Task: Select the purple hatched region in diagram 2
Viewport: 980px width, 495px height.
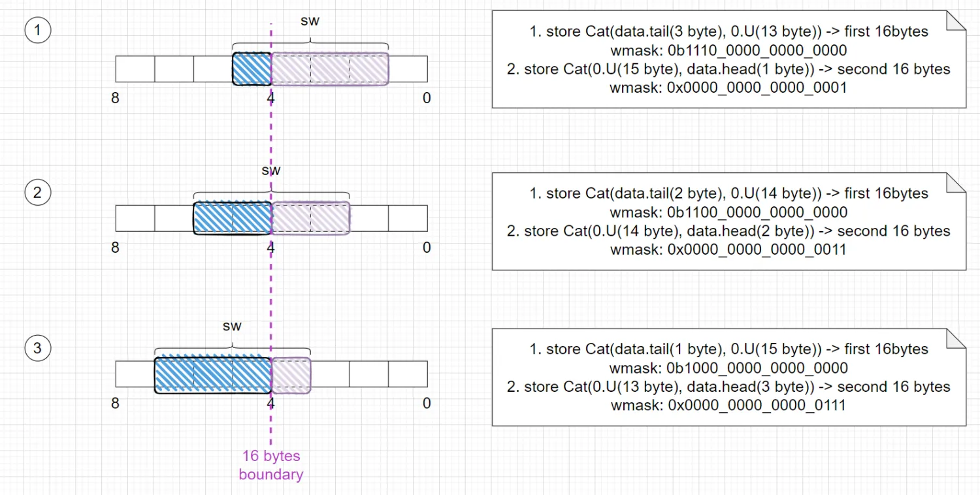Action: [310, 217]
